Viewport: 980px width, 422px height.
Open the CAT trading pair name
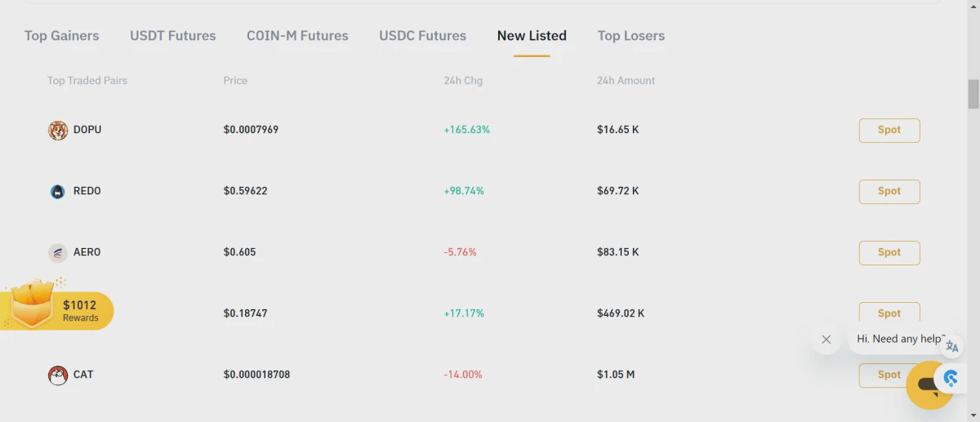83,375
